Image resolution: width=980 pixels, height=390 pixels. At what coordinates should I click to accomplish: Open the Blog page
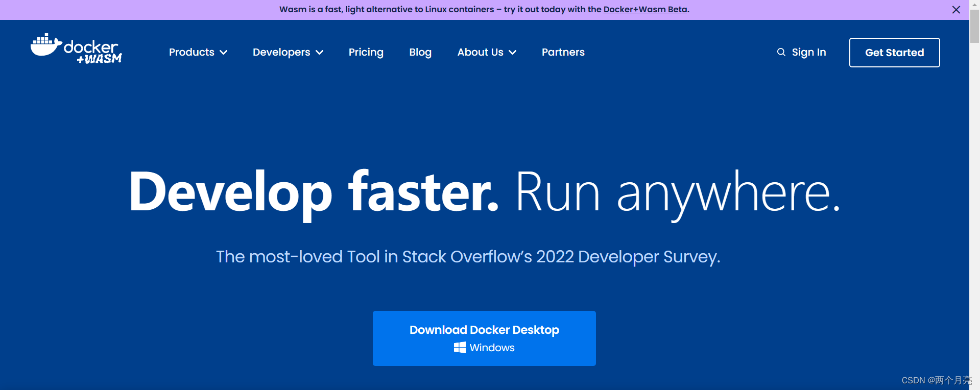tap(420, 52)
